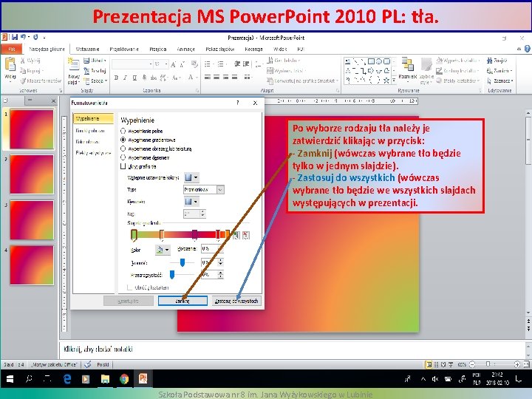This screenshot has width=532, height=399.
Task: Click the align text left icon
Action: pyautogui.click(x=208, y=77)
